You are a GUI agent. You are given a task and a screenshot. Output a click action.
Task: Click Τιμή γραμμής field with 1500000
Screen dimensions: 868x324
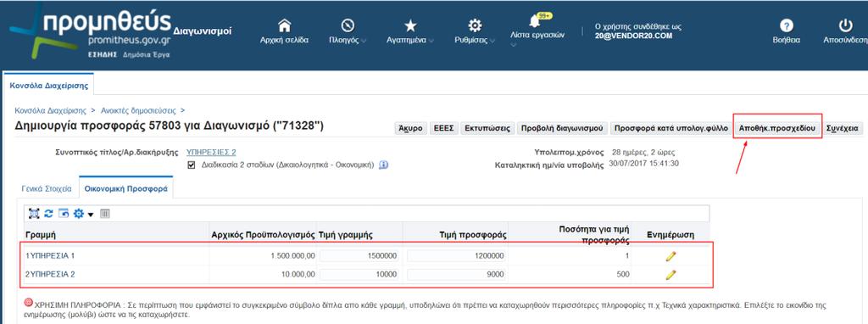(359, 256)
